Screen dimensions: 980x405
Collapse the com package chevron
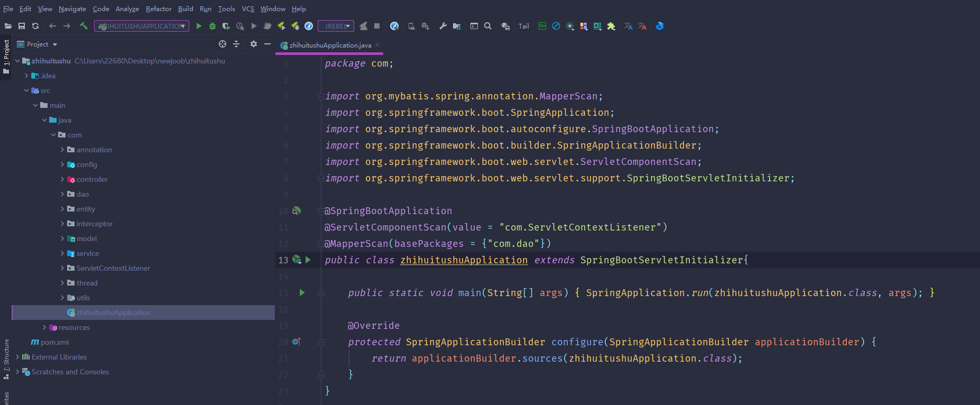[x=53, y=135]
